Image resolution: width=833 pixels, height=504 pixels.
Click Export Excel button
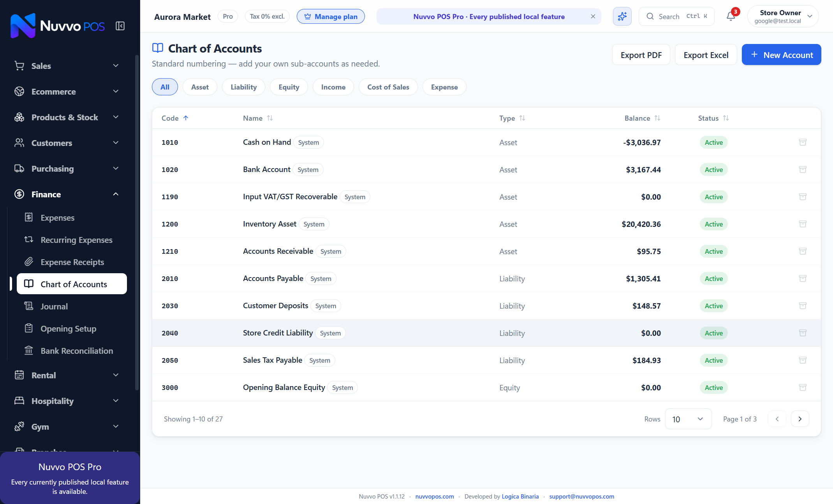pyautogui.click(x=706, y=54)
